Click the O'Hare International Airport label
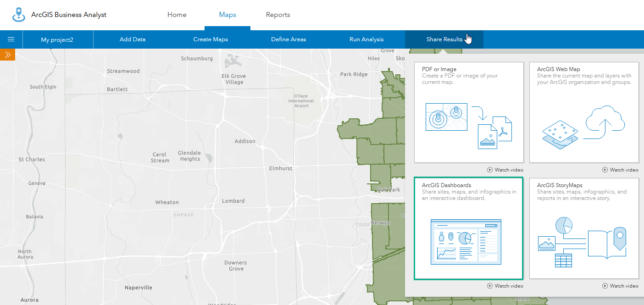Image resolution: width=644 pixels, height=305 pixels. (x=301, y=101)
